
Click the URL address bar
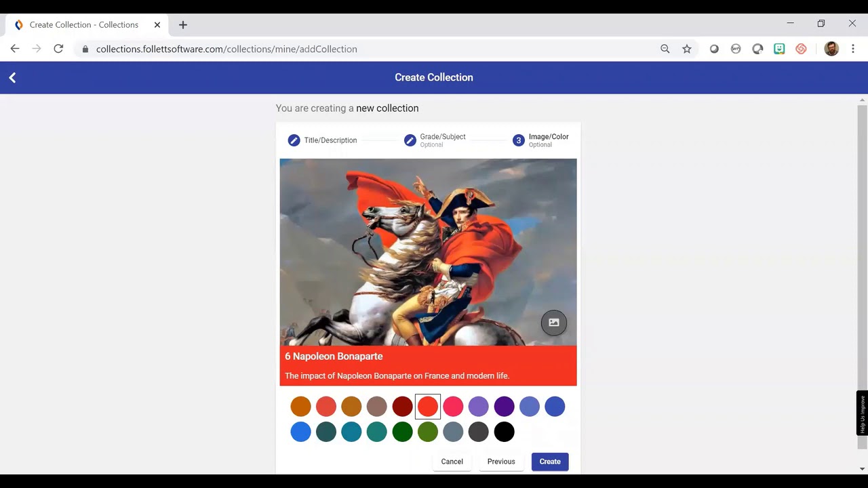(x=366, y=49)
